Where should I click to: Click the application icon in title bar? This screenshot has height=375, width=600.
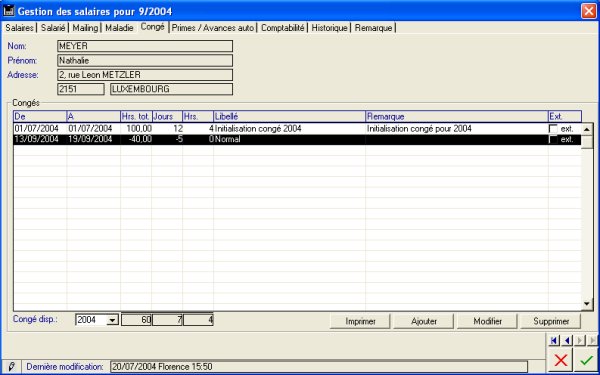[8, 10]
